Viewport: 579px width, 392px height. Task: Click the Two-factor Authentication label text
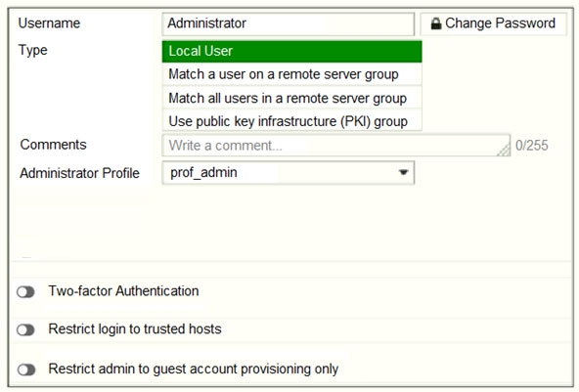pyautogui.click(x=123, y=291)
